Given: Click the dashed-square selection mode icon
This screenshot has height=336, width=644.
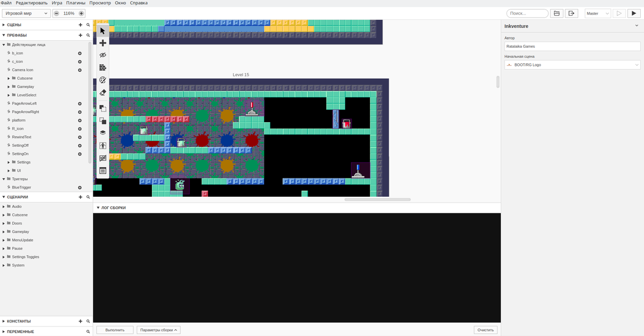Looking at the screenshot, I should [x=103, y=108].
